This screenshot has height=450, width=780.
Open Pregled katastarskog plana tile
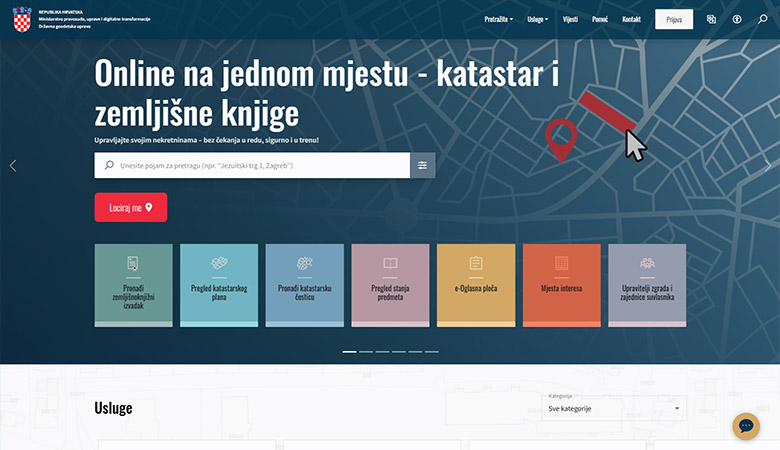(219, 285)
